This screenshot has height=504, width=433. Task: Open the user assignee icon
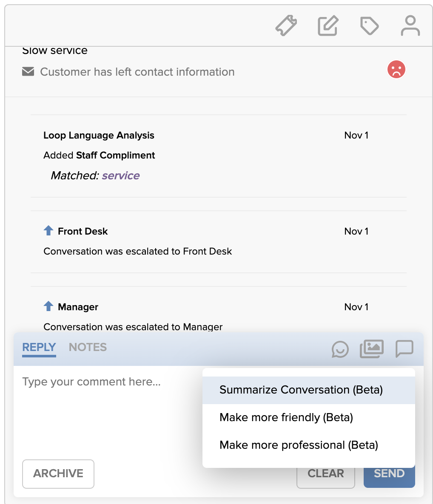(x=410, y=25)
